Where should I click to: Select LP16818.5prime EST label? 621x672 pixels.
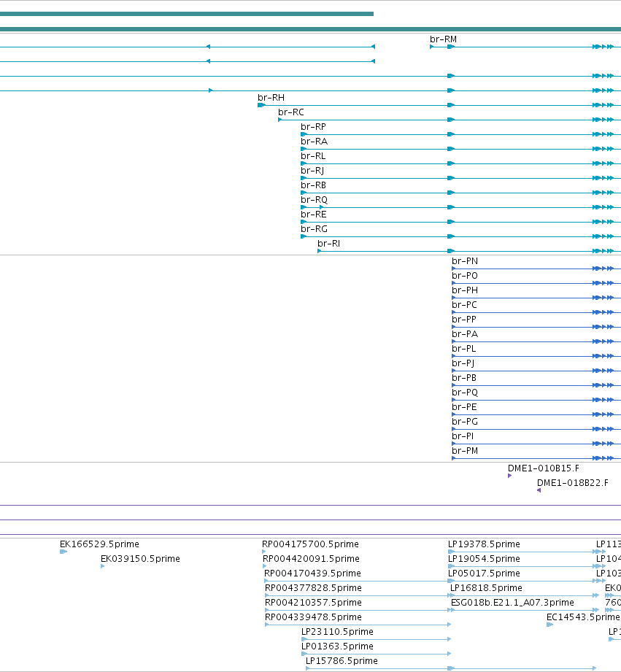coord(486,587)
